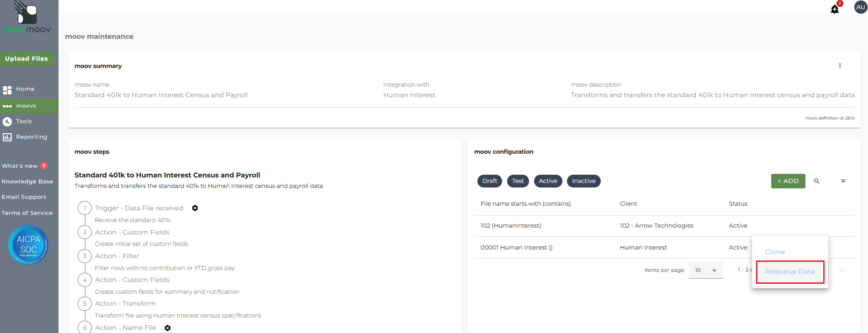Select step 2 circle marker
Viewport: 868px width, 333px height.
pos(85,232)
